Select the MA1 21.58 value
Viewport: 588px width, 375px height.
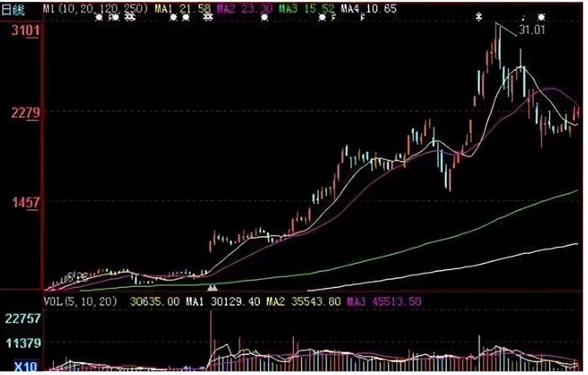182,9
